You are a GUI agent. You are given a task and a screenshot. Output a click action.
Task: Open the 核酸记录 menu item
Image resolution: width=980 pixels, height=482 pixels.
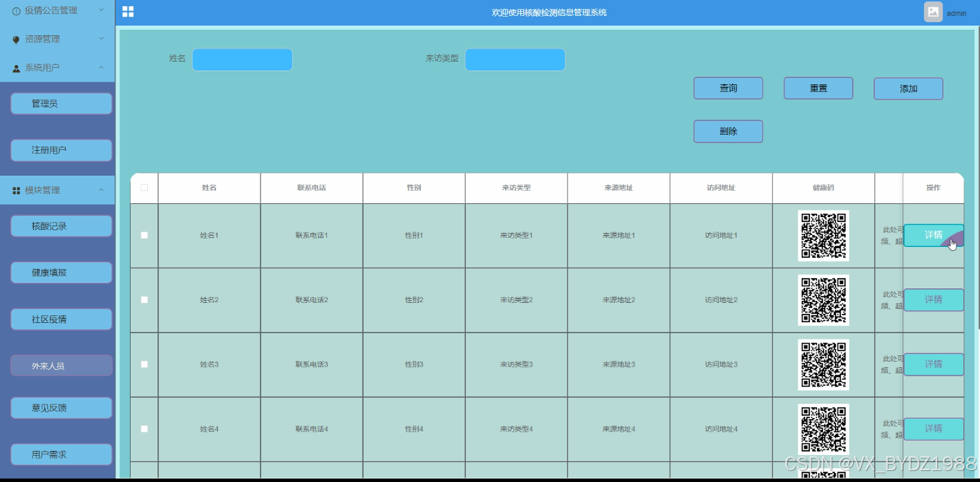pyautogui.click(x=62, y=226)
